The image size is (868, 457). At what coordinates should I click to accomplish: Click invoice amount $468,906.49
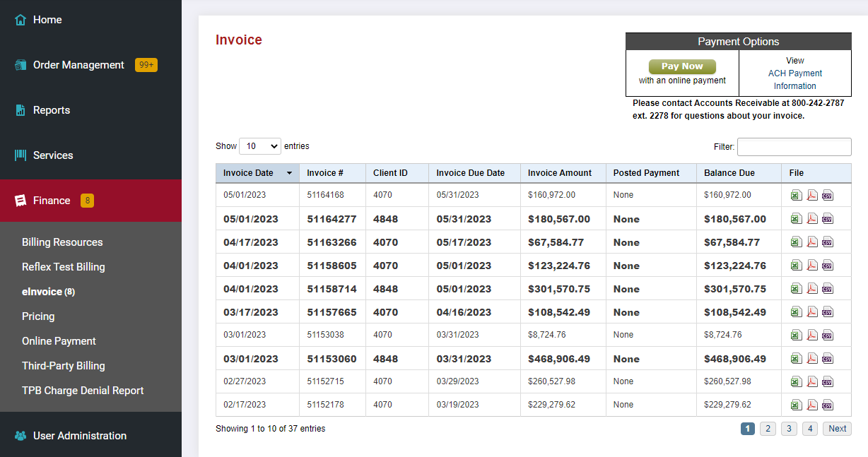pos(559,359)
